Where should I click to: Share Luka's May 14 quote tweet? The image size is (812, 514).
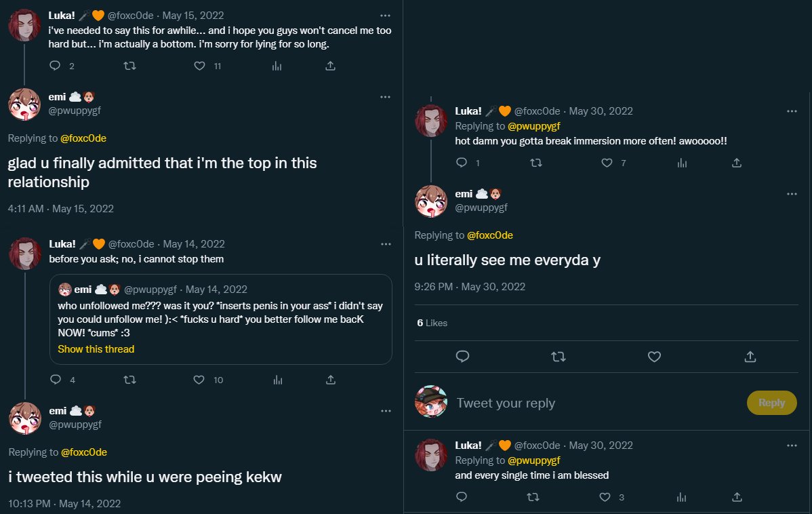pos(330,380)
